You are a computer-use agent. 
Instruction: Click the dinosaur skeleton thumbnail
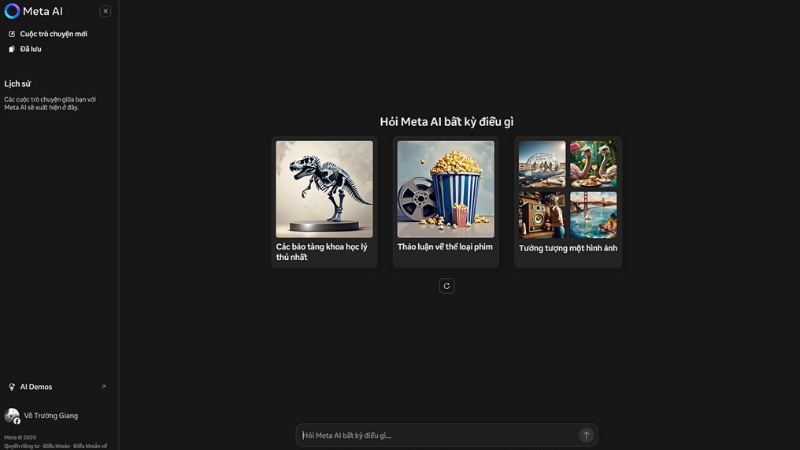(324, 189)
